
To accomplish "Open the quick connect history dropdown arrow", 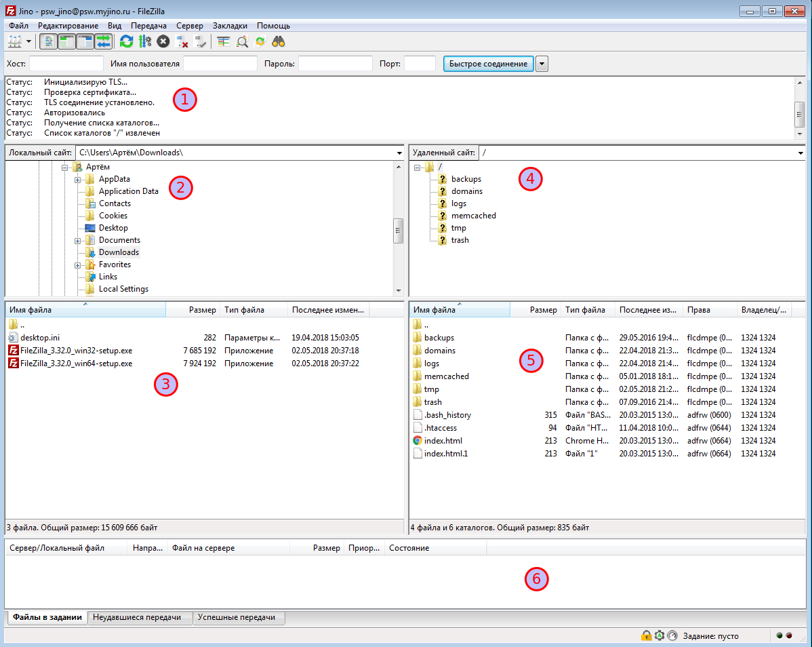I will [x=542, y=64].
